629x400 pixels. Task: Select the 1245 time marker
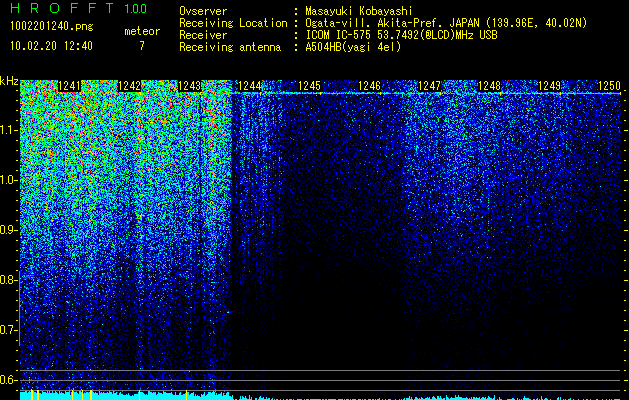(310, 86)
